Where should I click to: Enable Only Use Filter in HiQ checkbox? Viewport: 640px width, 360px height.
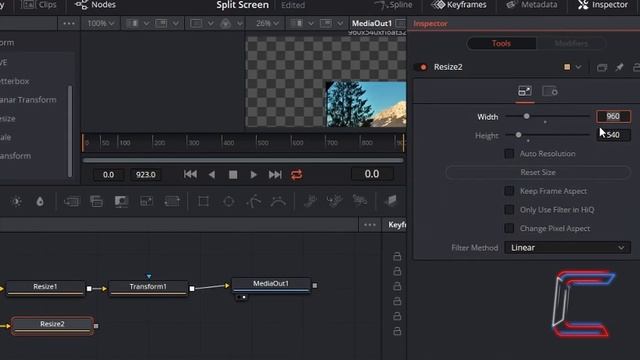(x=509, y=210)
